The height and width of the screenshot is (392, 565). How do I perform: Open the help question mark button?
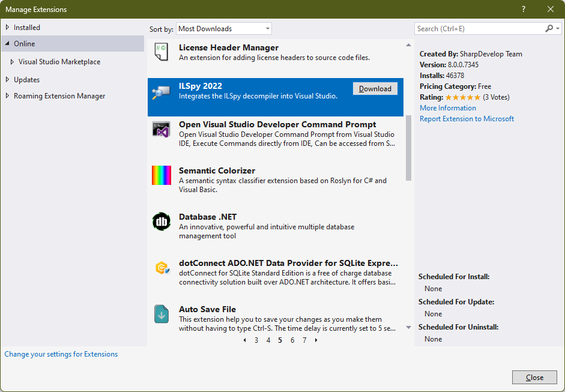[x=524, y=10]
